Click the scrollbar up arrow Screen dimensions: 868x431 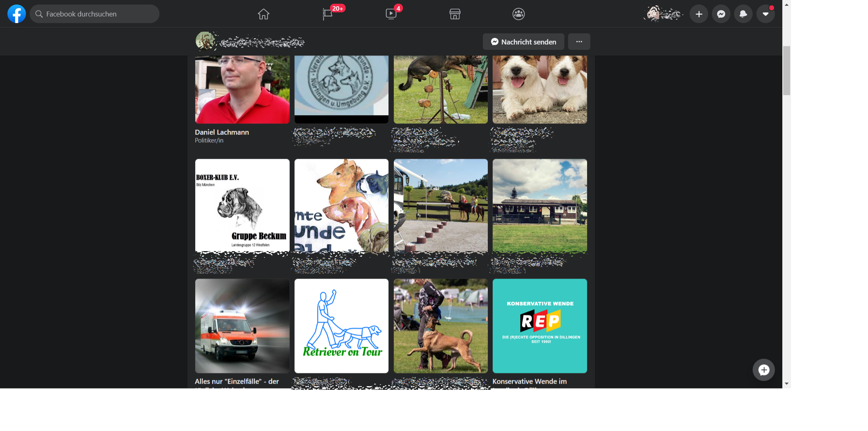(786, 5)
